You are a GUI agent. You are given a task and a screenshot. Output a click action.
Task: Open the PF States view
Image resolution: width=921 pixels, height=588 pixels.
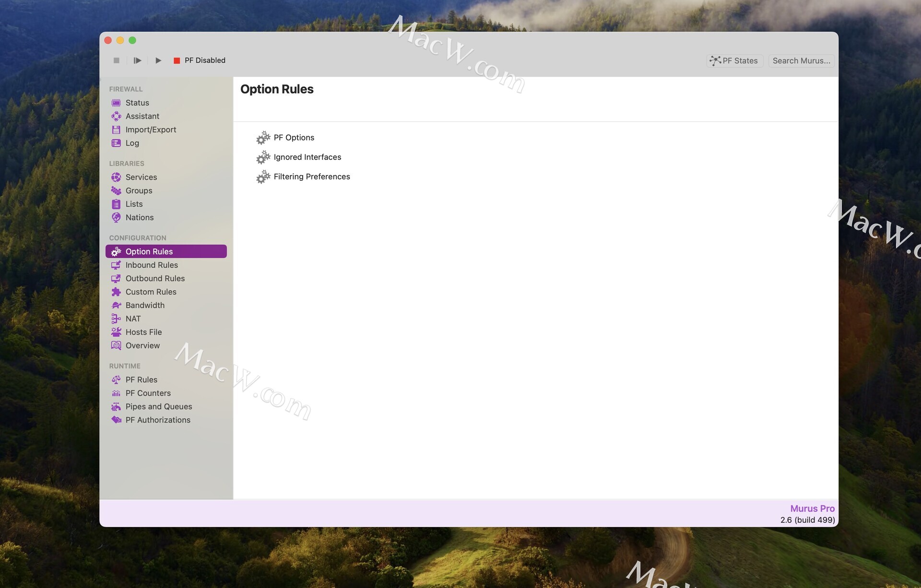coord(734,61)
